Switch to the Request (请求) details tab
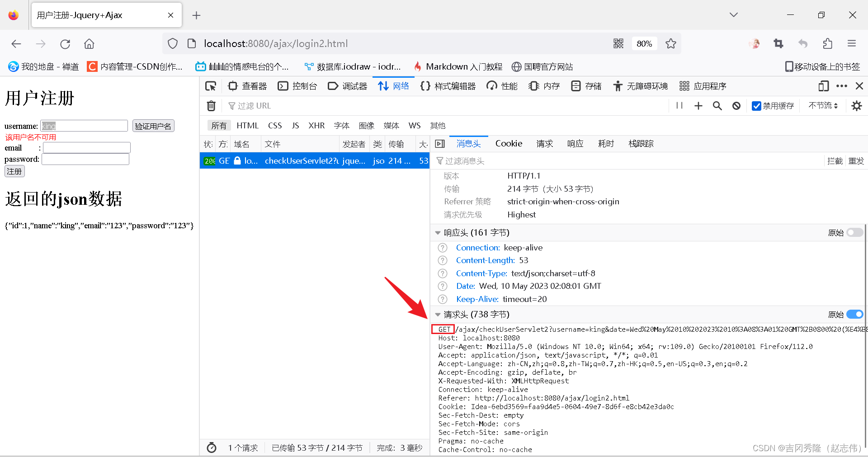This screenshot has height=457, width=868. [x=545, y=144]
